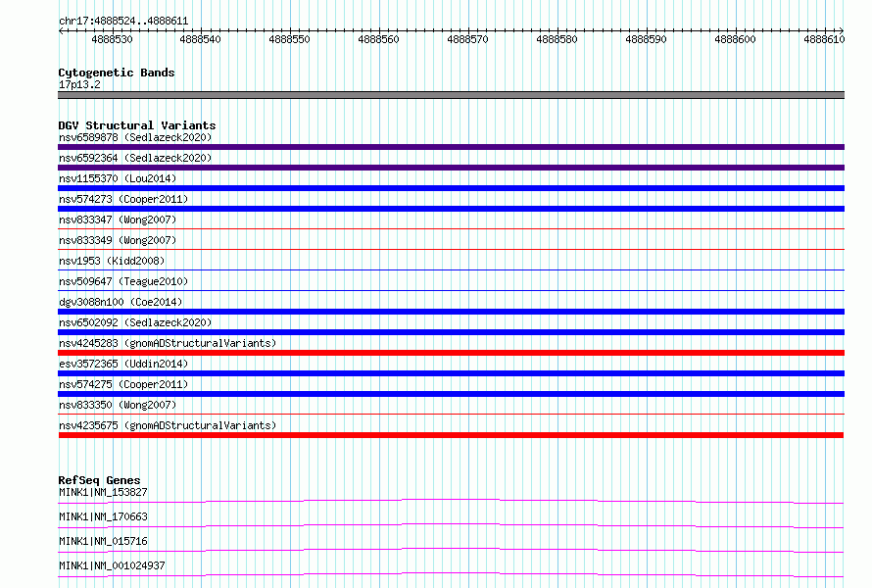The height and width of the screenshot is (588, 872).
Task: Click the blue bar under dgv3088n100
Action: point(451,312)
